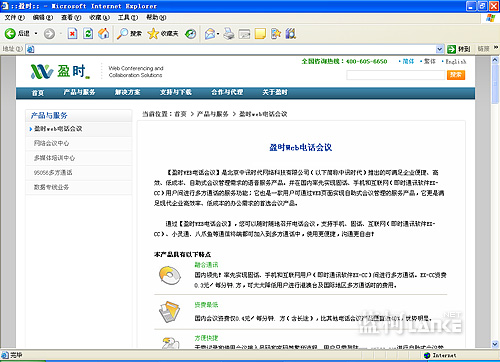Click the orange 搜索 search button
Image resolution: width=500 pixels, height=362 pixels.
456,75
